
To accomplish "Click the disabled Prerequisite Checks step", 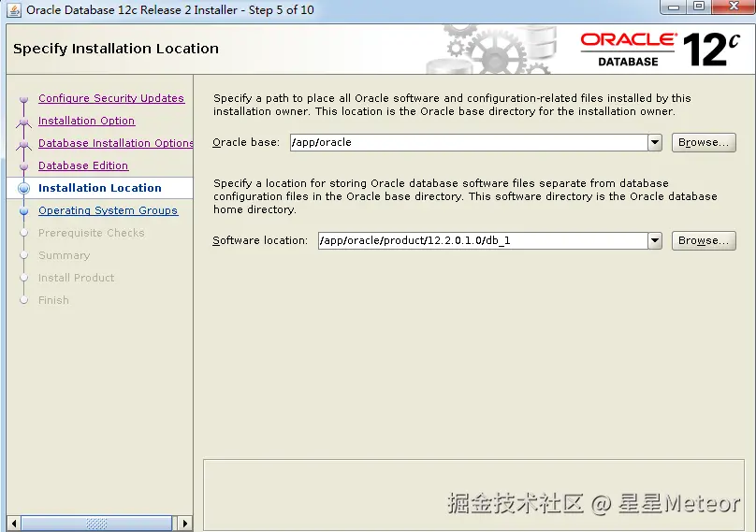I will click(x=91, y=233).
